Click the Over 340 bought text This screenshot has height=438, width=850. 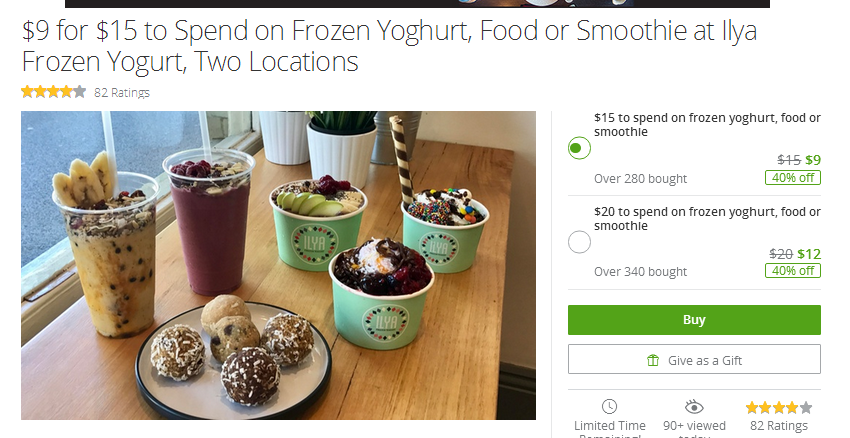point(640,272)
